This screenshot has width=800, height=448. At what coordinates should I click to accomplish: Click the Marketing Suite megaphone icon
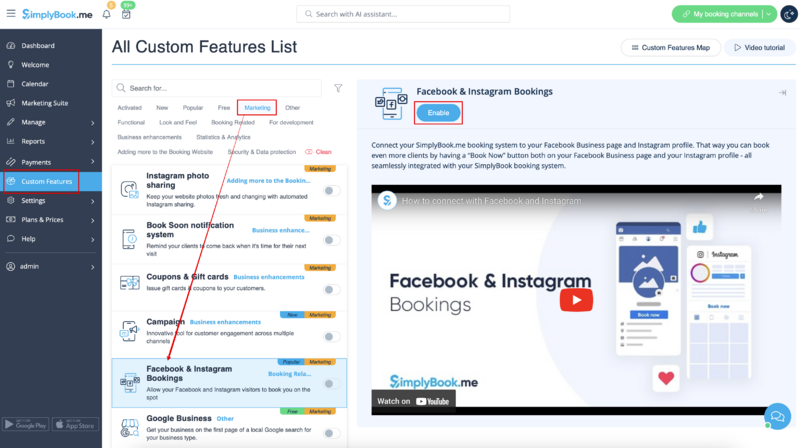(x=11, y=103)
